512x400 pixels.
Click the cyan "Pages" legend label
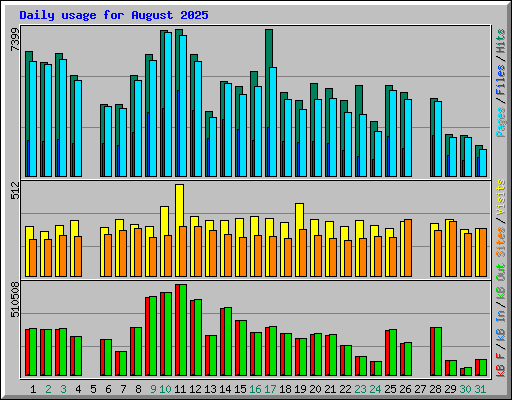500,122
